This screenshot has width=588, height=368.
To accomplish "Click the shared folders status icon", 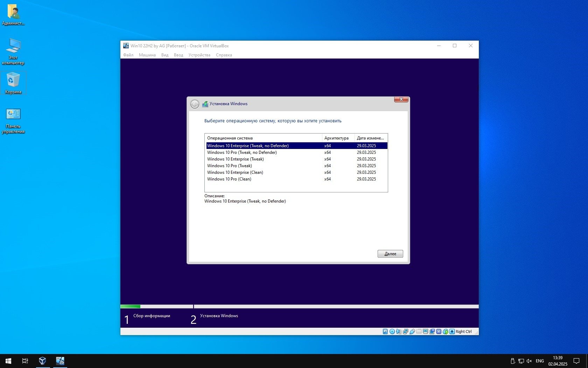I will click(419, 332).
